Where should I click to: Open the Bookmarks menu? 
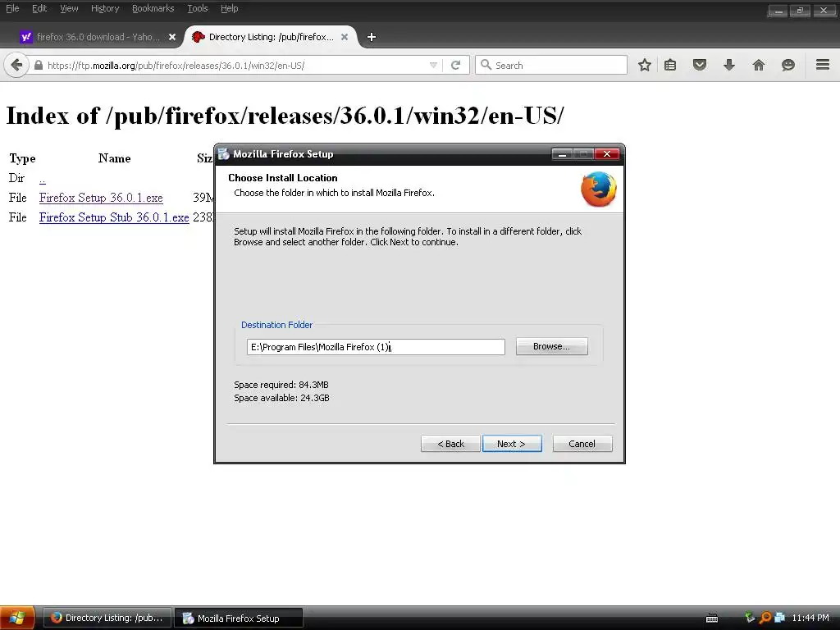tap(153, 8)
